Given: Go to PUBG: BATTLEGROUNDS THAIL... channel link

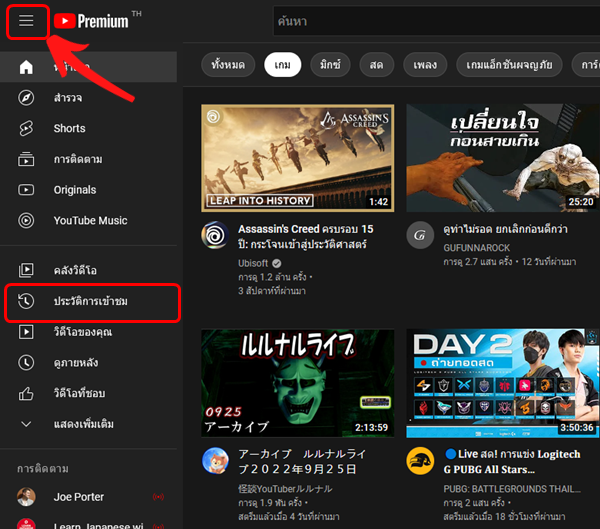Looking at the screenshot, I should pos(512,489).
